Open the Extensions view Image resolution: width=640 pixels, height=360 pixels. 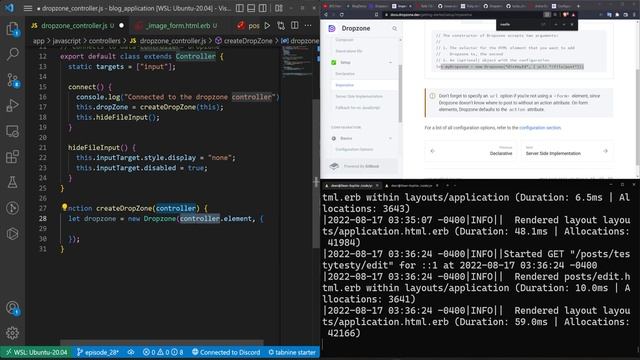click(12, 157)
